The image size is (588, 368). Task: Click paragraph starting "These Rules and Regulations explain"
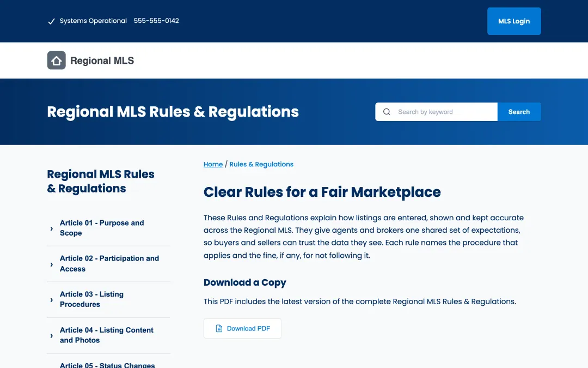(x=364, y=237)
